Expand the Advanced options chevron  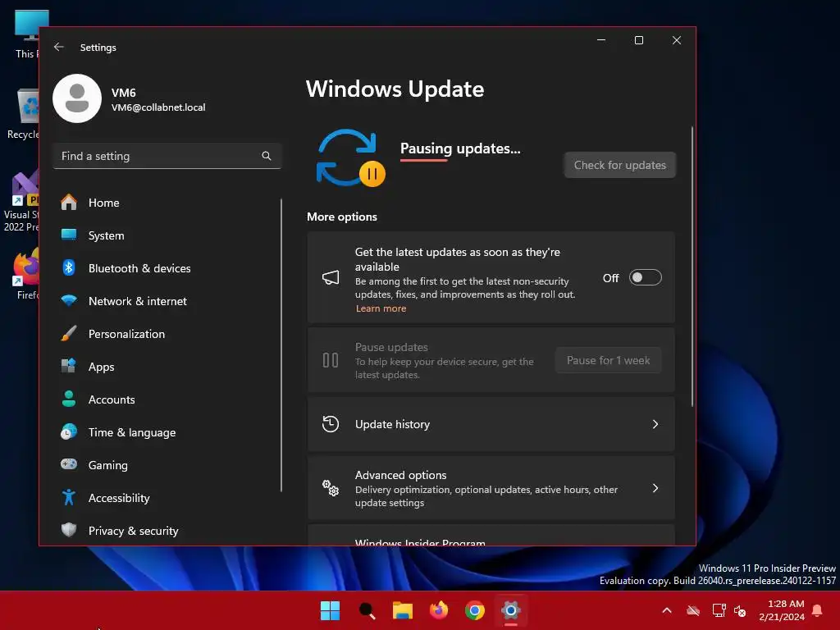(655, 488)
